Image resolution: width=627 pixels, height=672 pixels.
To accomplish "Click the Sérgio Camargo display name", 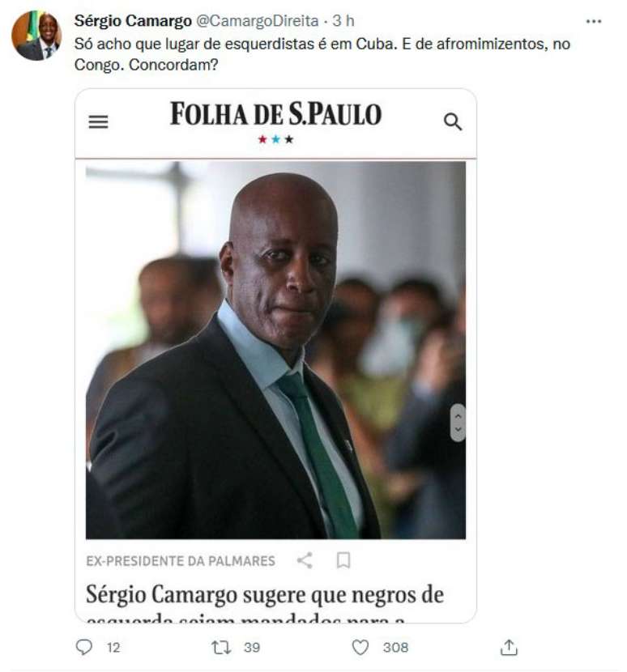I will coord(133,20).
